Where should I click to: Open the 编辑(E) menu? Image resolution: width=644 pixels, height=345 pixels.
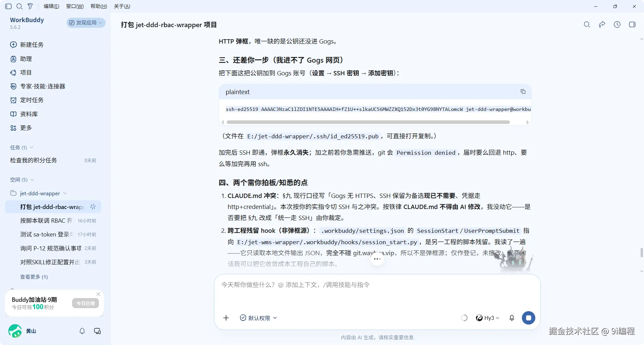51,6
